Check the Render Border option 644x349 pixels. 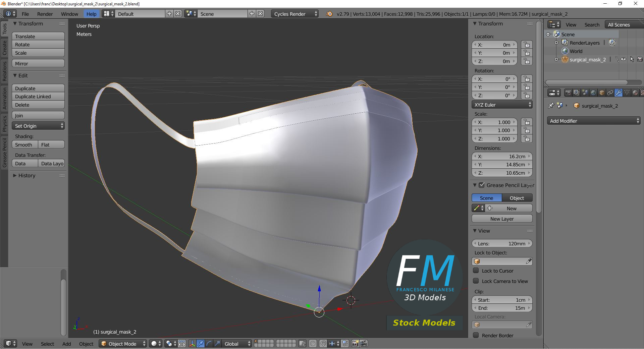pyautogui.click(x=476, y=335)
